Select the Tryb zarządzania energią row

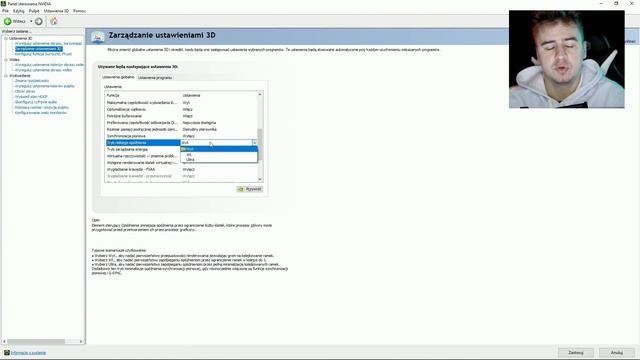click(x=143, y=149)
